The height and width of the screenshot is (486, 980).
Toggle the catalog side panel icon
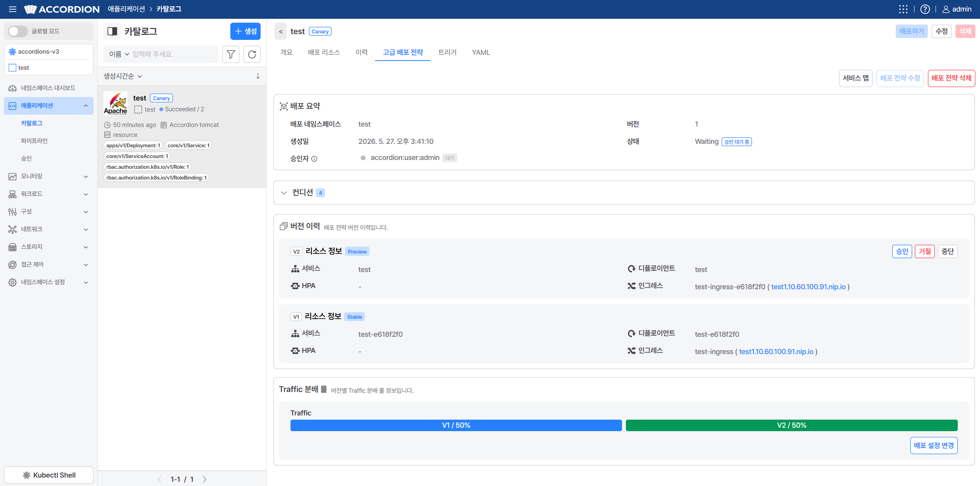112,31
